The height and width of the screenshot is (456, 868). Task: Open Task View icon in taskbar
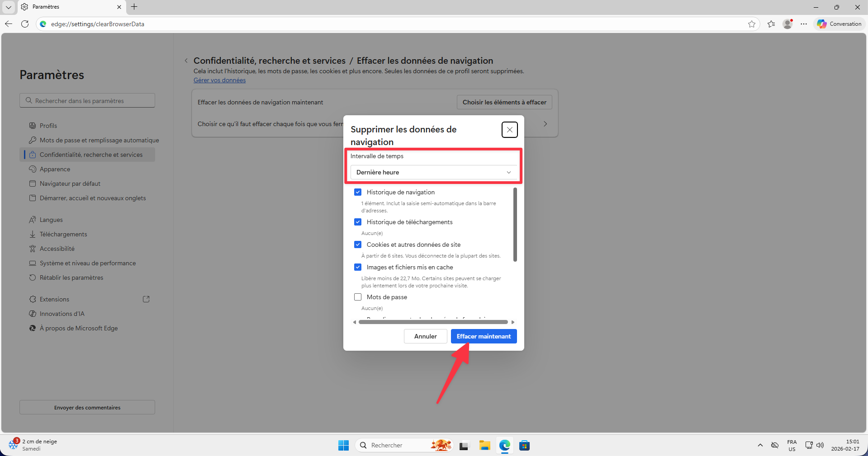(464, 446)
